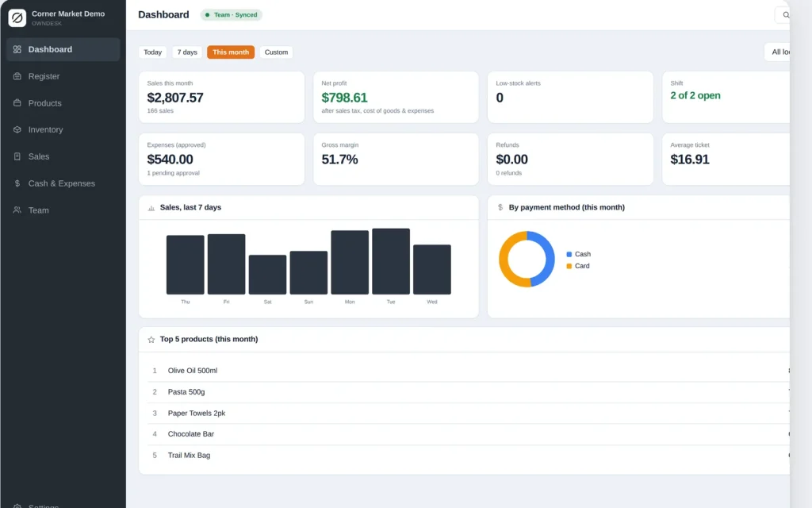
Task: Click the Monday sales bar
Action: [x=350, y=262]
